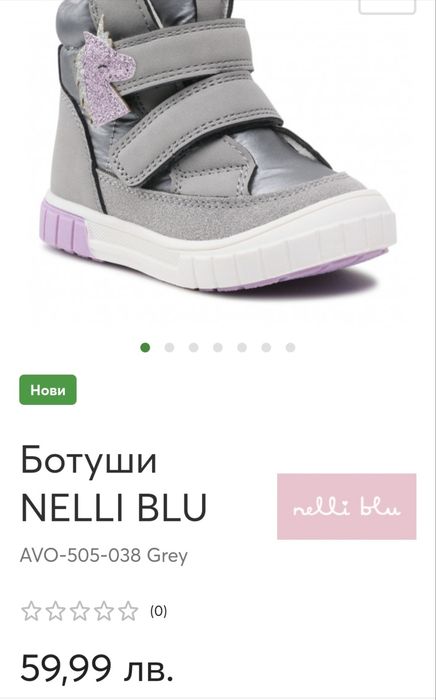
Task: Click the AVO-505-038 Grey model code
Action: coord(104,556)
